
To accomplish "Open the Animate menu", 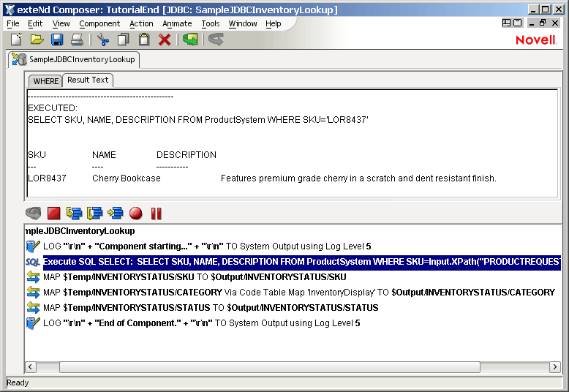I will [177, 23].
